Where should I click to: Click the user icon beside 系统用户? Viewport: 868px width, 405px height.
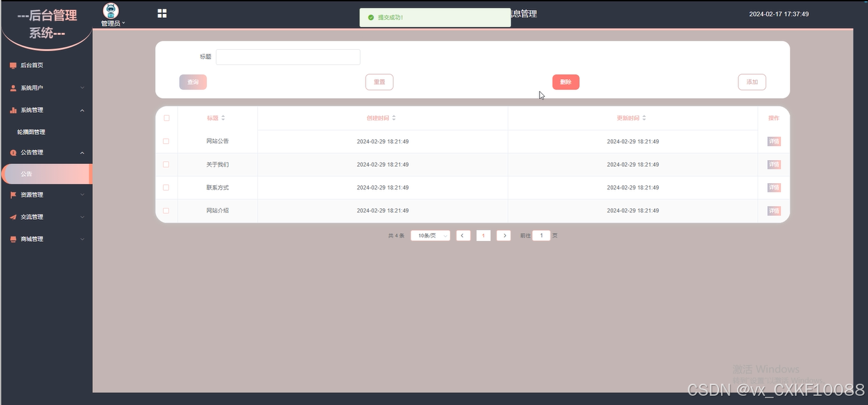click(x=13, y=88)
